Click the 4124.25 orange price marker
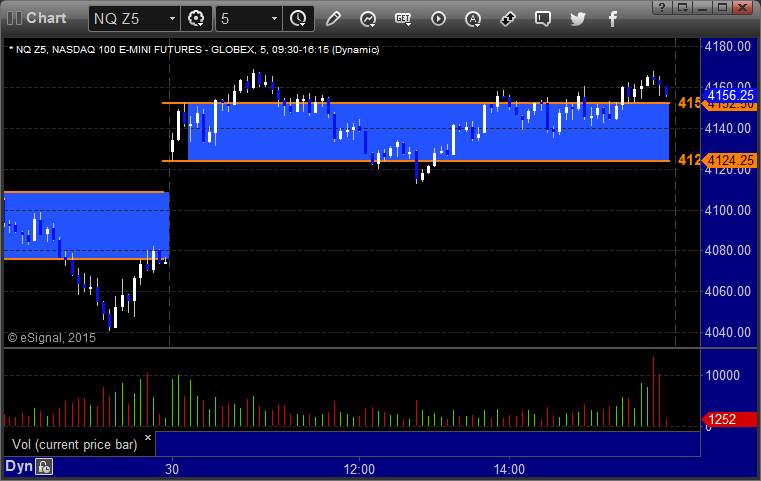Viewport: 761px width, 481px height. pyautogui.click(x=730, y=160)
